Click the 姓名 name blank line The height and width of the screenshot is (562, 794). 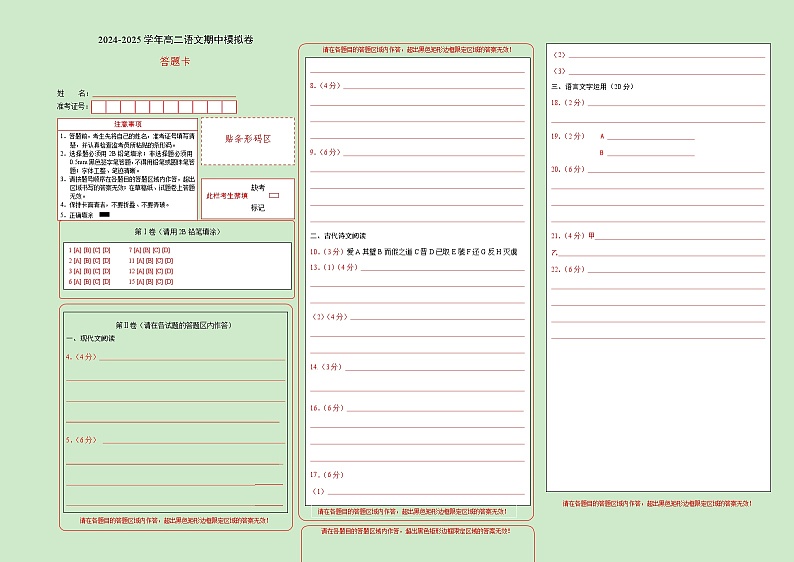[165, 92]
